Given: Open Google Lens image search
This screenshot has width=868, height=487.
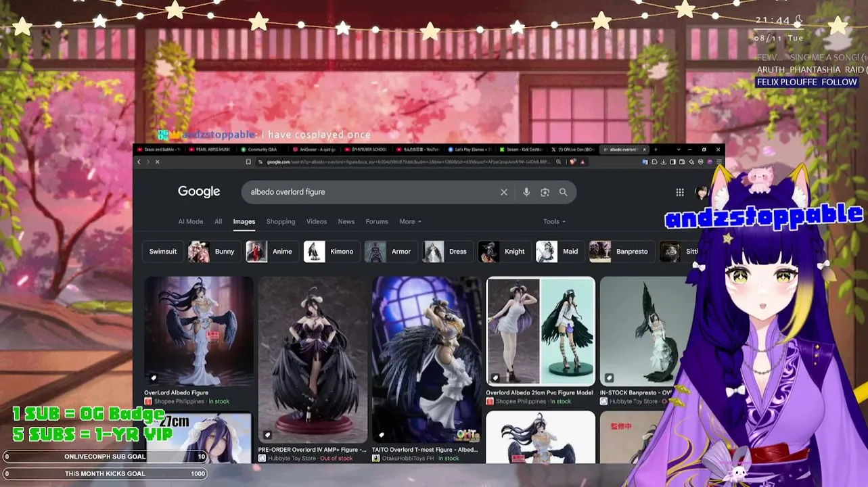Looking at the screenshot, I should [545, 192].
